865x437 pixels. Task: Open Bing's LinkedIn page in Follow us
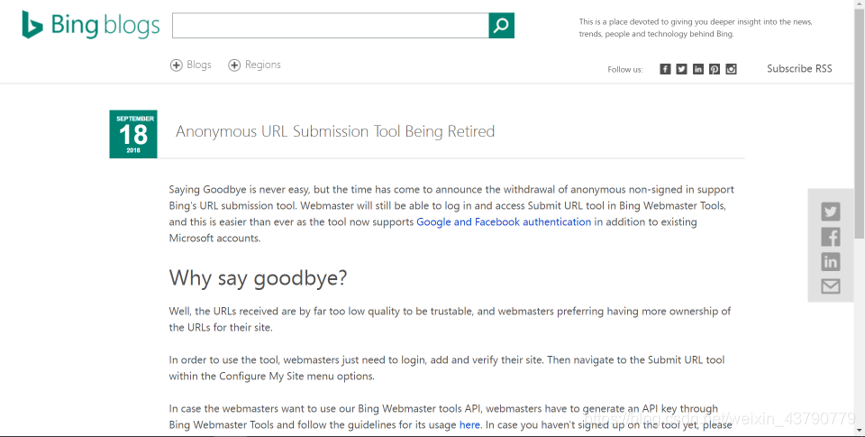click(698, 69)
